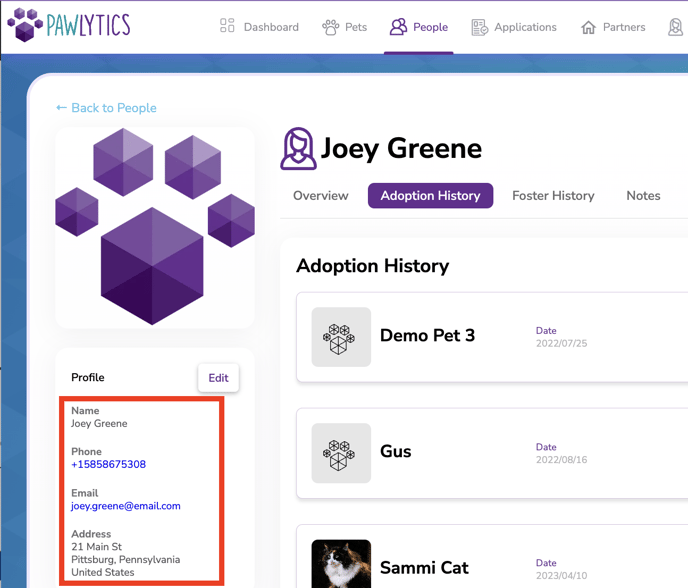Click the Gus pet placeholder icon
The width and height of the screenshot is (688, 588).
[x=341, y=453]
